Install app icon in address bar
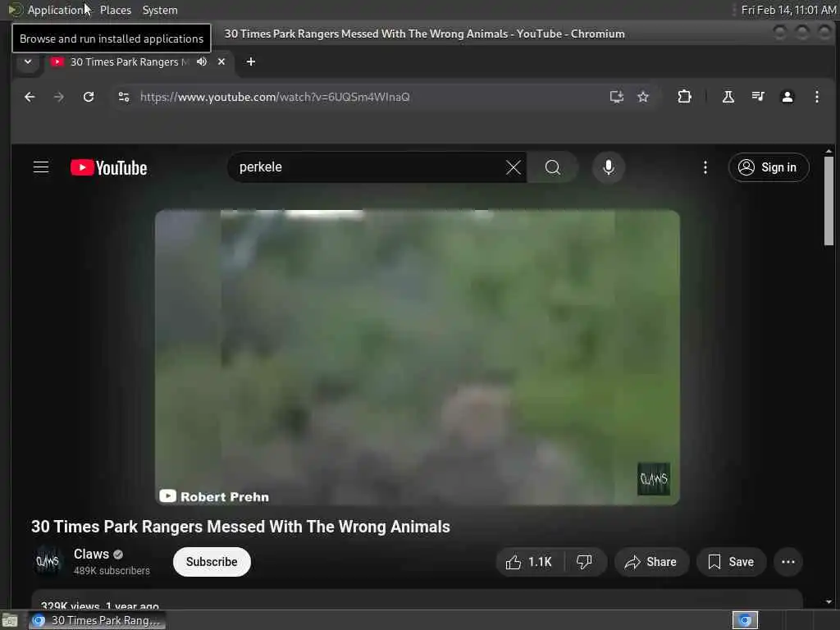Screen dimensions: 840x630 (617, 97)
